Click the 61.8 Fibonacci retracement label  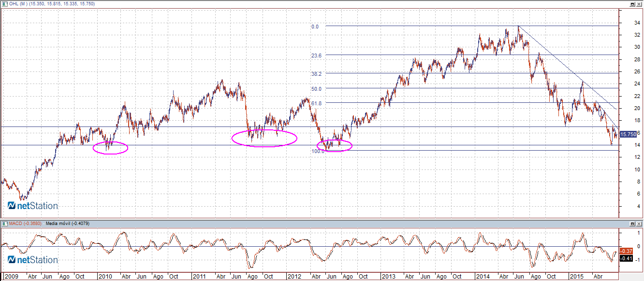pos(317,103)
